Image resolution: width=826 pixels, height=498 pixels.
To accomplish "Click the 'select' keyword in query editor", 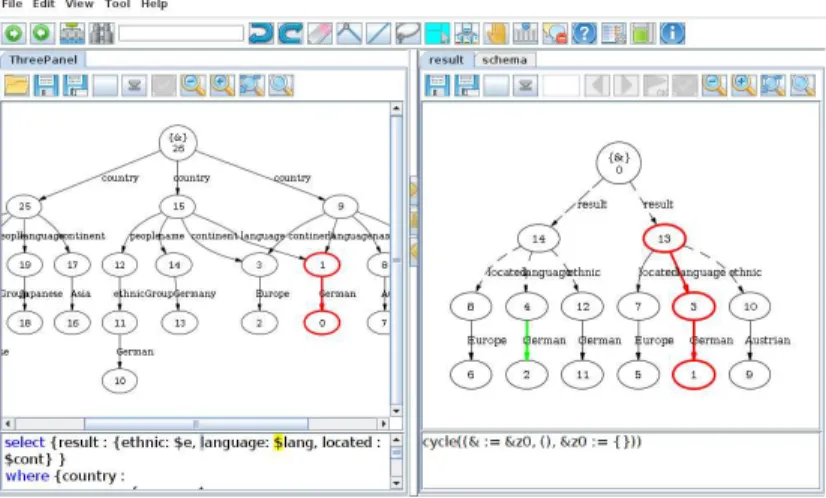I will click(25, 443).
